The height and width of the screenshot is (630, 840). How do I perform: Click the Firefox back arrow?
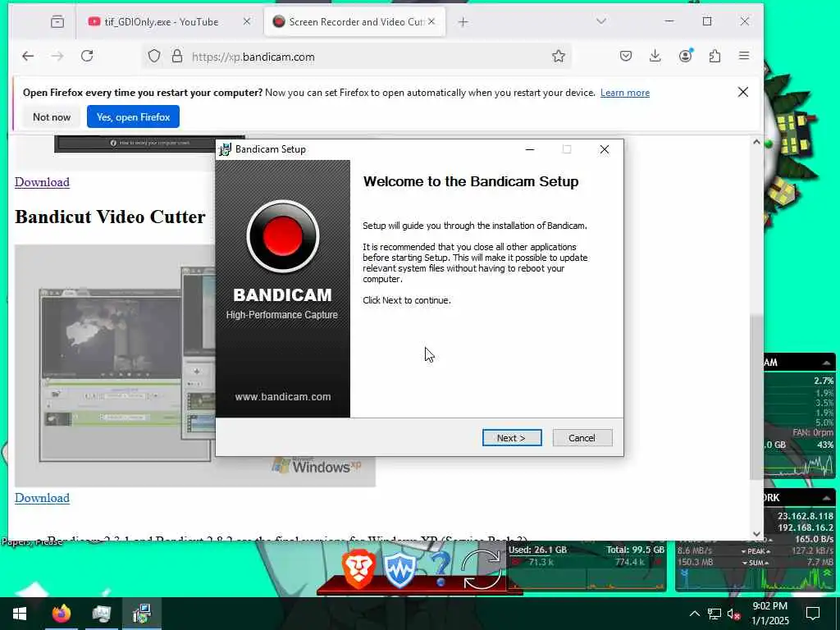(x=28, y=57)
